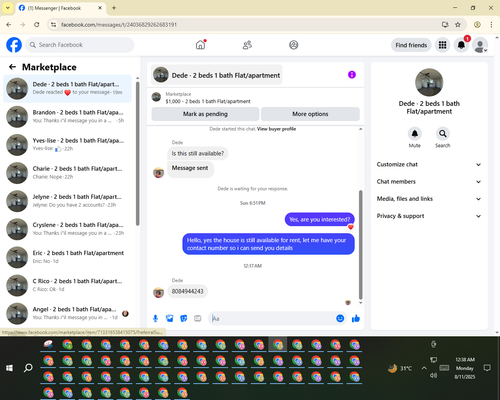Mute this chat with the bell icon
500x400 pixels.
pos(415,134)
